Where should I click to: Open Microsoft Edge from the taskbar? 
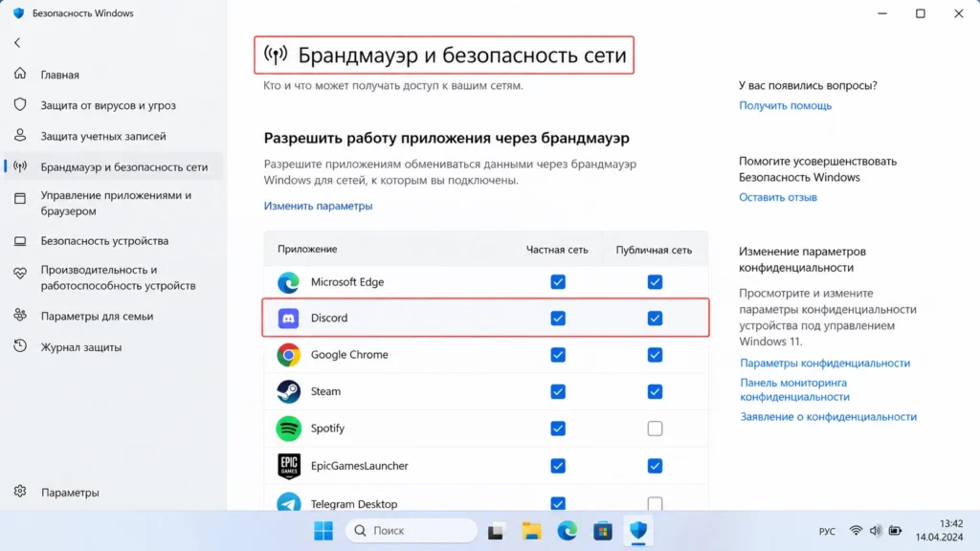567,530
